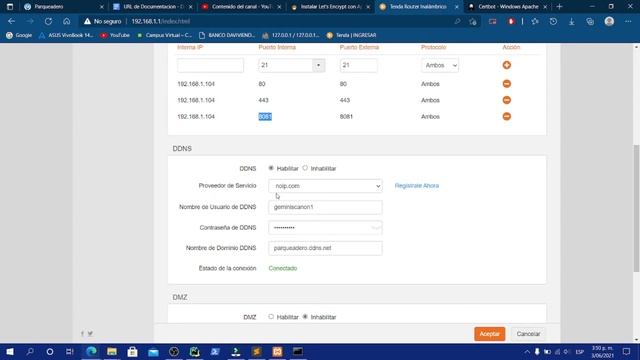The height and width of the screenshot is (360, 640).
Task: Open the browser profile avatar
Action: coord(609,21)
